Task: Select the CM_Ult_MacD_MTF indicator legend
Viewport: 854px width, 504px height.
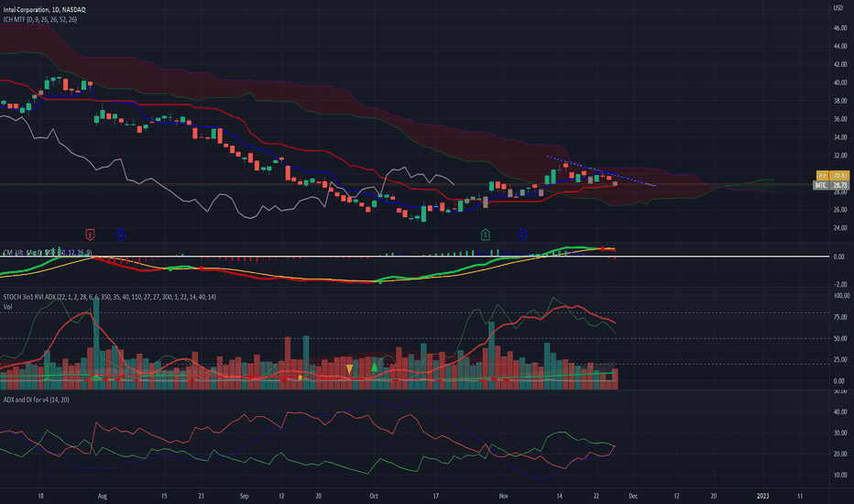Action: pos(48,252)
